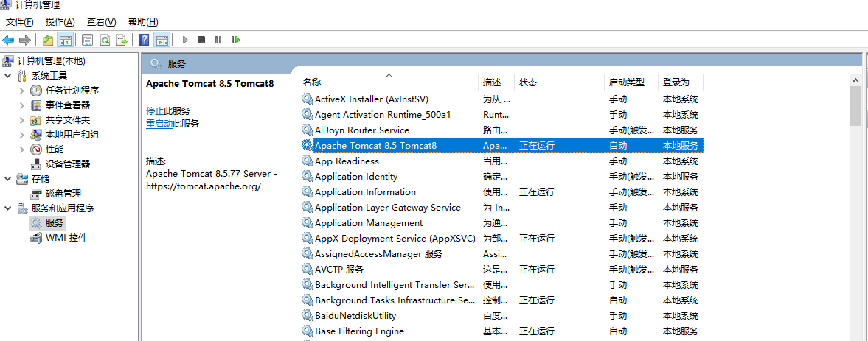868x341 pixels.
Task: Expand the 任务计划程序 node
Action: coord(21,90)
